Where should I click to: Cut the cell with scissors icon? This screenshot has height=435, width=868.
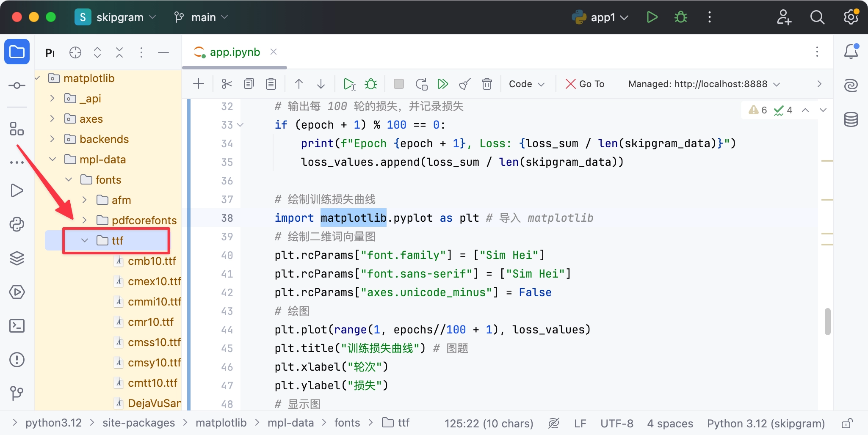click(227, 84)
